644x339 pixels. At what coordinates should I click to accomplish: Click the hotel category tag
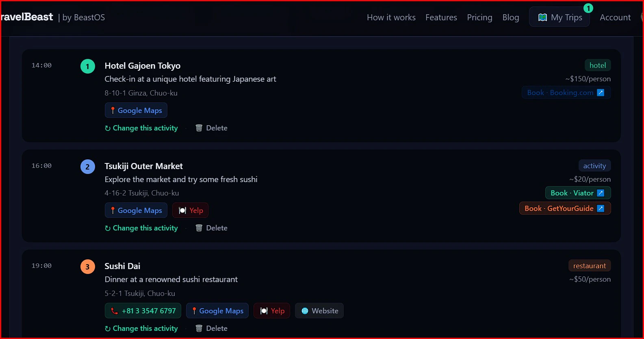tap(598, 65)
